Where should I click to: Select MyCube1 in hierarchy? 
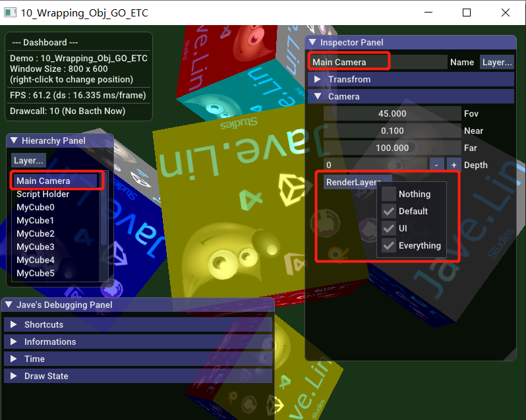tap(55, 220)
